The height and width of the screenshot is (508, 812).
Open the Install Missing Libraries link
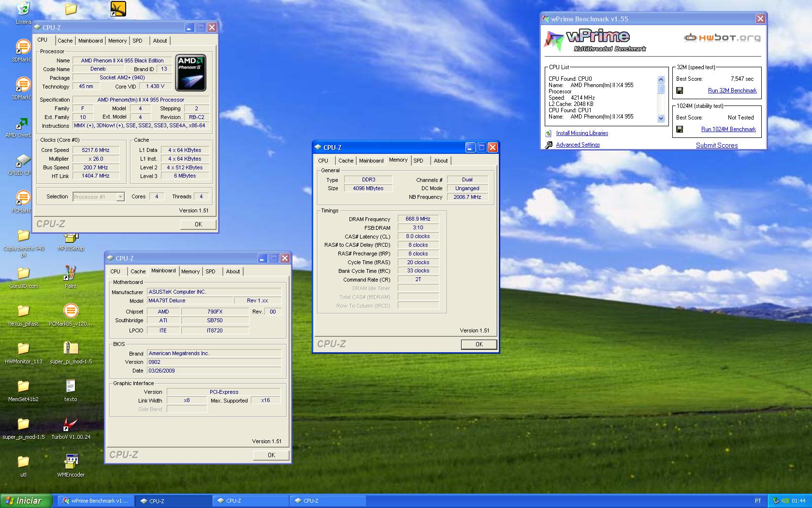coord(582,133)
